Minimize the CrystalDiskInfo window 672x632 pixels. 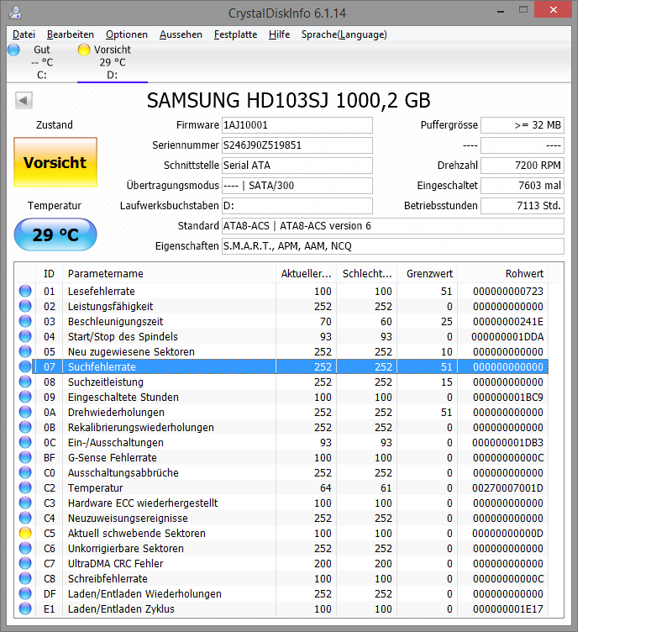point(501,10)
